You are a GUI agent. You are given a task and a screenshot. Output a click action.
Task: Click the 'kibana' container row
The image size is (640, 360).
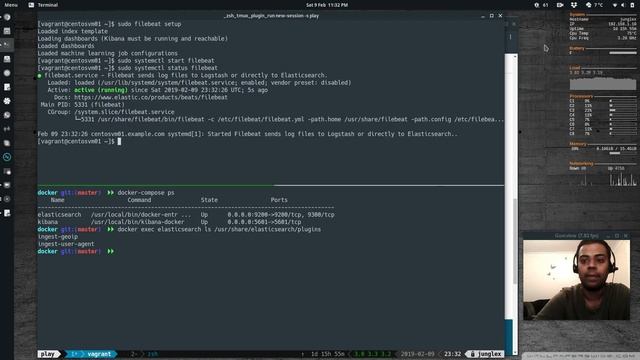tap(169, 222)
